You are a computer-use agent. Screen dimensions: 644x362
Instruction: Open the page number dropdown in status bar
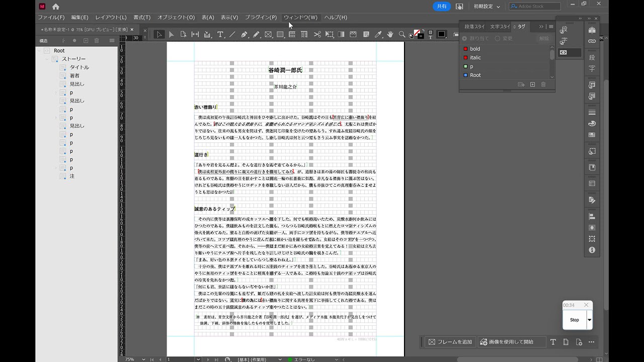pyautogui.click(x=198, y=359)
